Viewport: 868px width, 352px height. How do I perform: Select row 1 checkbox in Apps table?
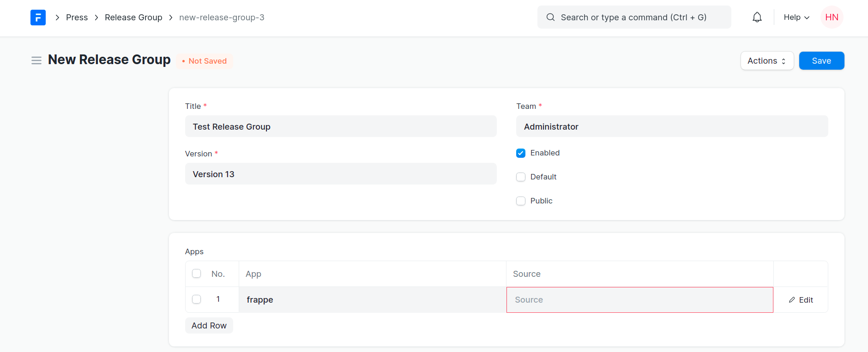pos(197,299)
